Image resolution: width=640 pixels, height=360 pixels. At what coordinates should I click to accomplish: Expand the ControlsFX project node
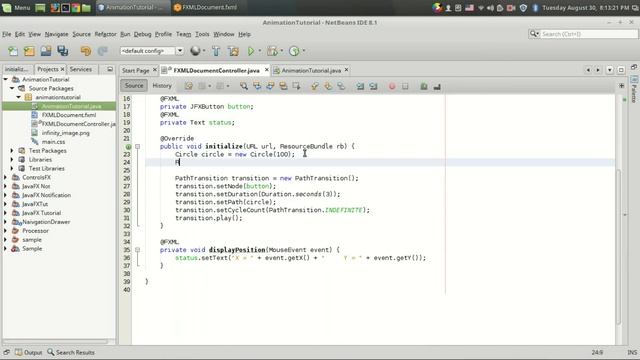[x=6, y=177]
